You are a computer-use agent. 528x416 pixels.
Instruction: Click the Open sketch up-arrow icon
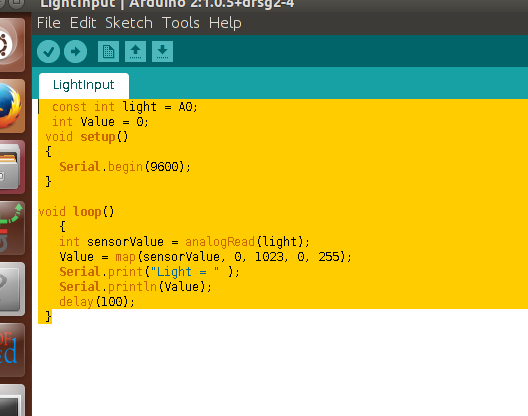point(135,52)
